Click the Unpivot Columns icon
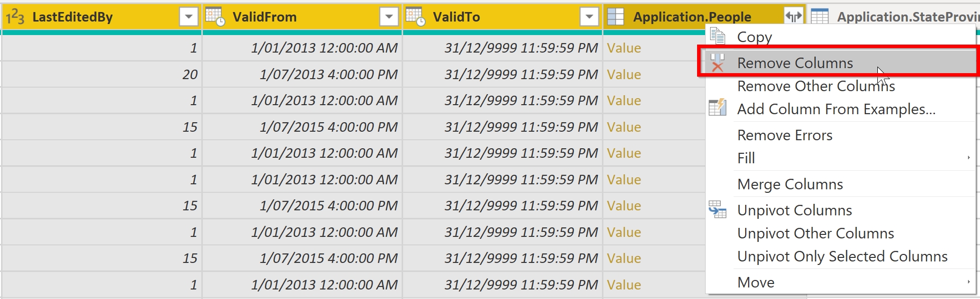Image resolution: width=980 pixels, height=299 pixels. 718,210
